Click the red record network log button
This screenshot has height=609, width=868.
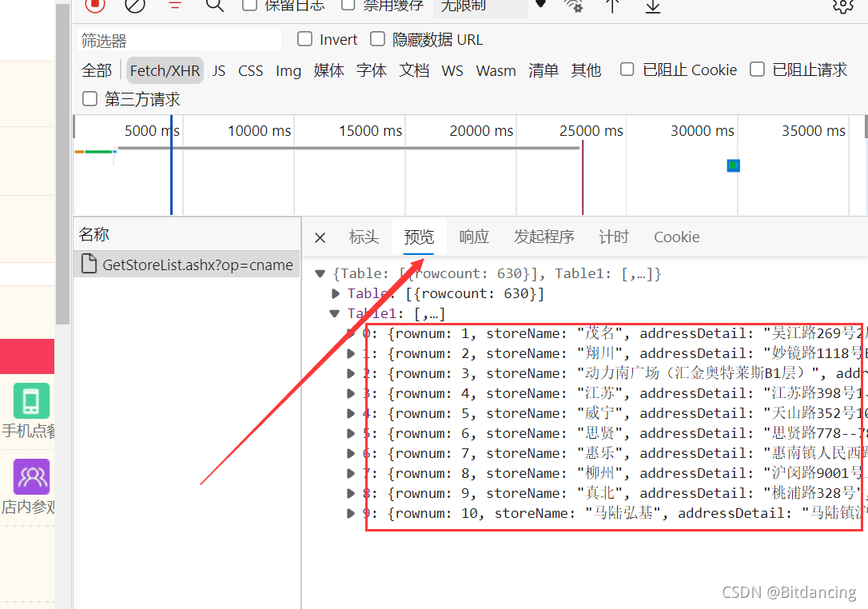pyautogui.click(x=95, y=4)
